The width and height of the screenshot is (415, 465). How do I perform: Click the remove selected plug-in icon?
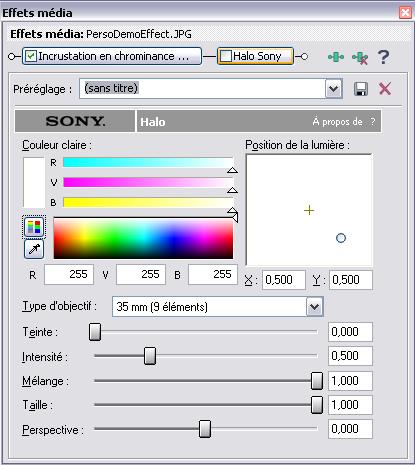[360, 57]
